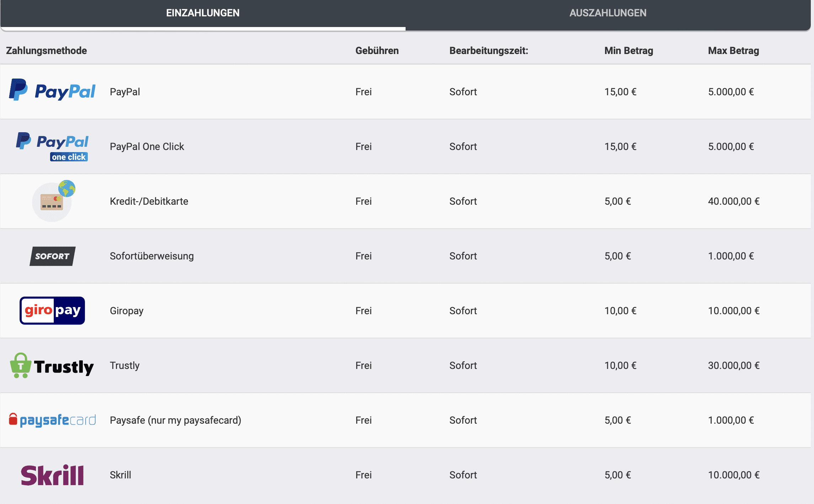Screen dimensions: 814x504
Task: Select Sofortüberweisung method name
Action: point(152,256)
